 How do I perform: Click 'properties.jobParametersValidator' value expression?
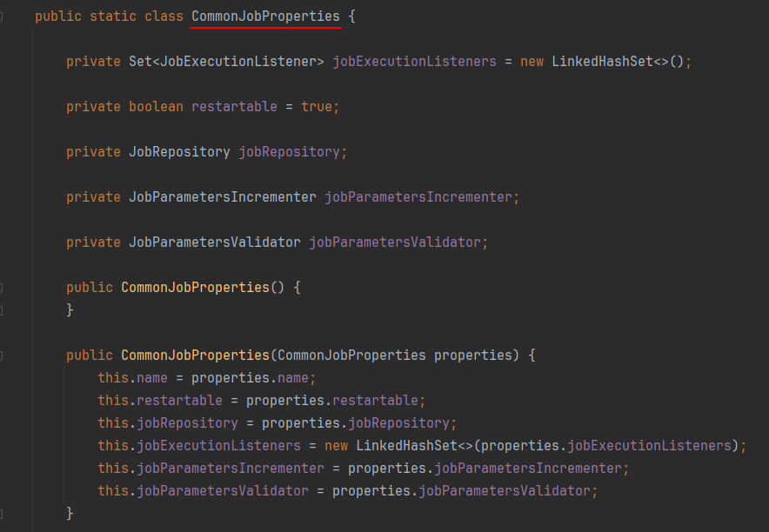pos(462,490)
